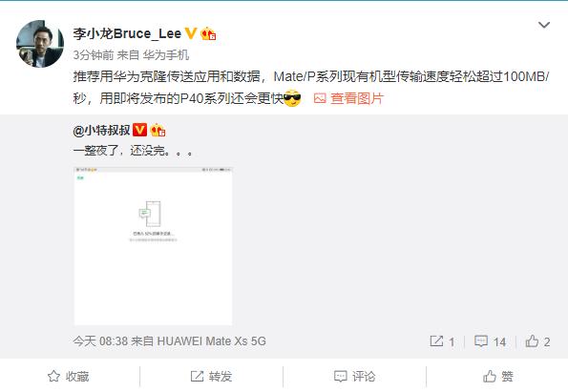Click the orange verified V badge
568x392 pixels.
click(191, 33)
